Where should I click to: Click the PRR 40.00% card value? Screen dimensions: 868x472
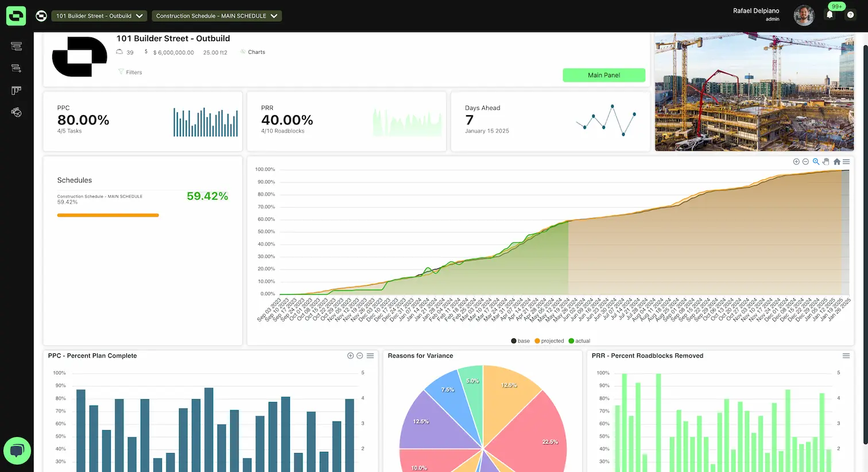coord(287,120)
